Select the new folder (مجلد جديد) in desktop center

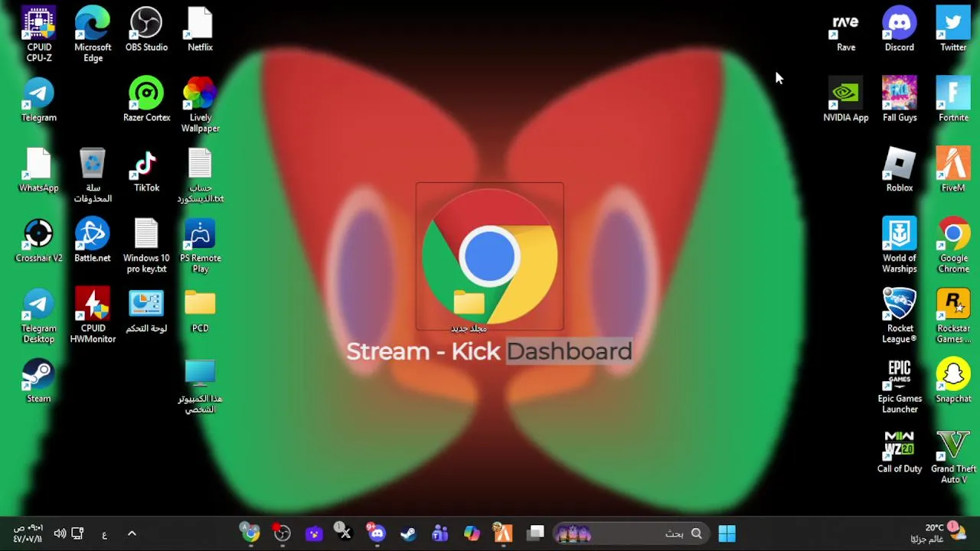pos(469,312)
